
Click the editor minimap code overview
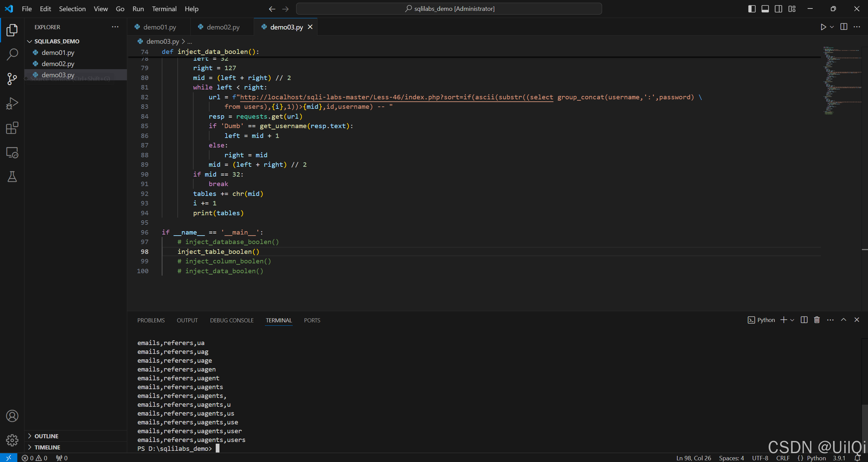pos(842,81)
